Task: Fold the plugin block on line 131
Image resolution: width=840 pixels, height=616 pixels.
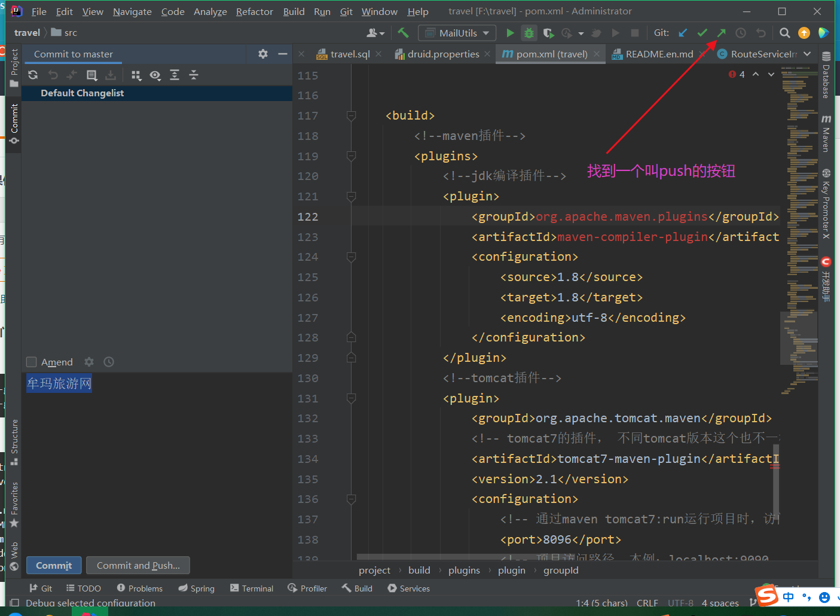Action: coord(352,398)
